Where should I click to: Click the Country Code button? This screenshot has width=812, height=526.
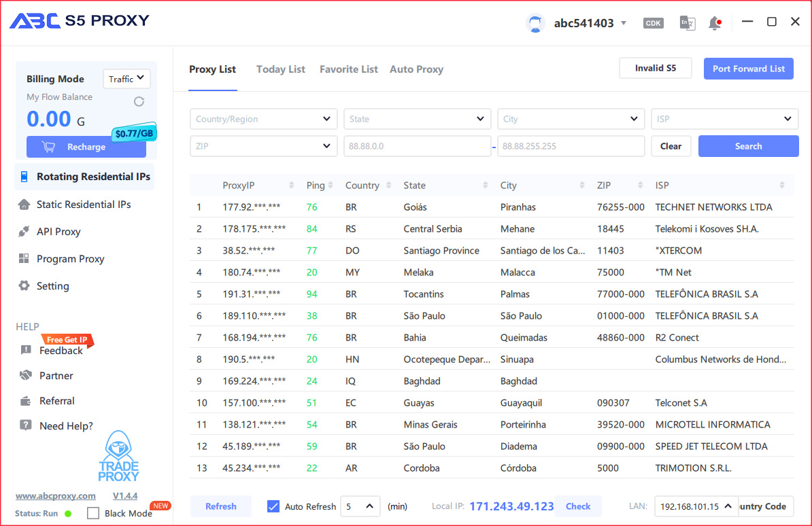[x=765, y=506]
